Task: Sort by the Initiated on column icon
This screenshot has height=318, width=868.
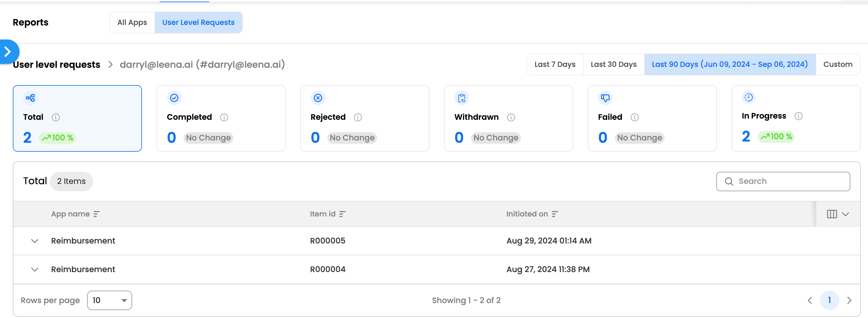Action: pyautogui.click(x=555, y=214)
